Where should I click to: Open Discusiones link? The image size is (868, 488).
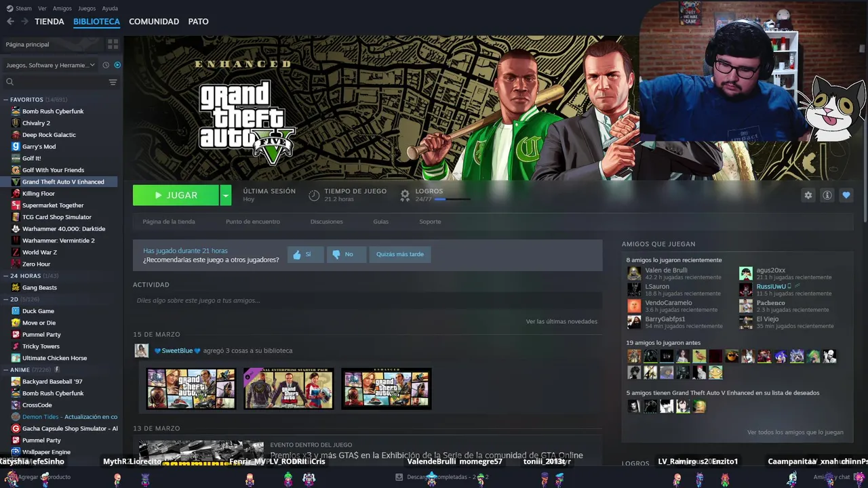tap(326, 222)
